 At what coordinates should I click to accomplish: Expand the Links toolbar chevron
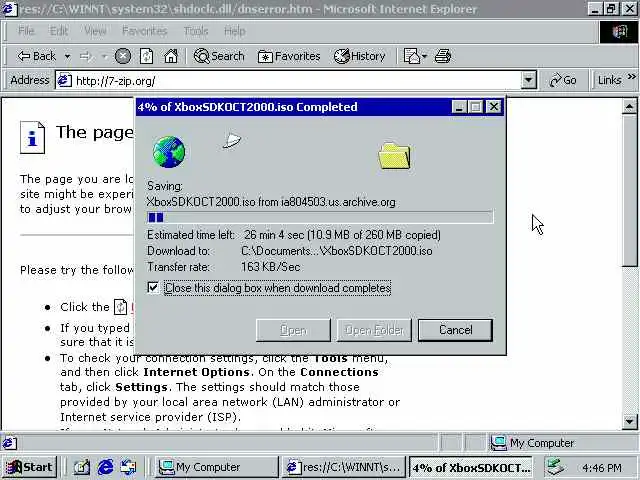click(632, 76)
